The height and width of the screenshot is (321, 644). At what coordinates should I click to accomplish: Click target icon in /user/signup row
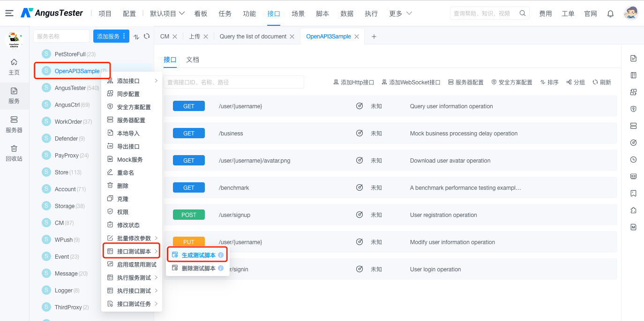(359, 215)
